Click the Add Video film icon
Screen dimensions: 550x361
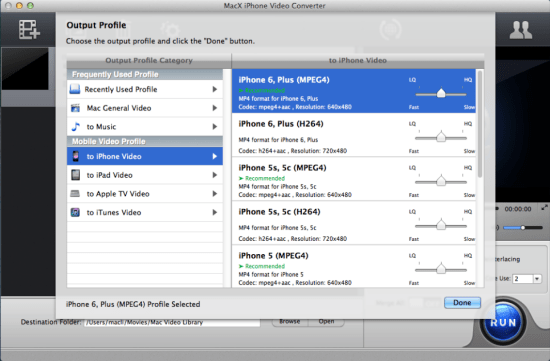[29, 29]
